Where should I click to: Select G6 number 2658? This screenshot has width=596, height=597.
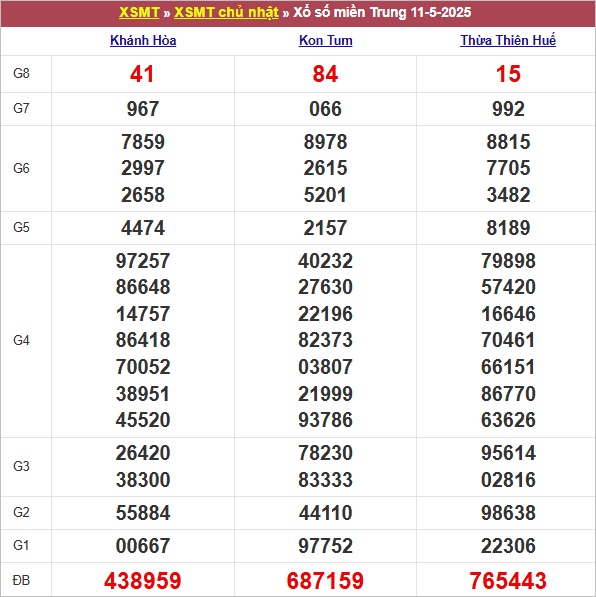point(143,195)
